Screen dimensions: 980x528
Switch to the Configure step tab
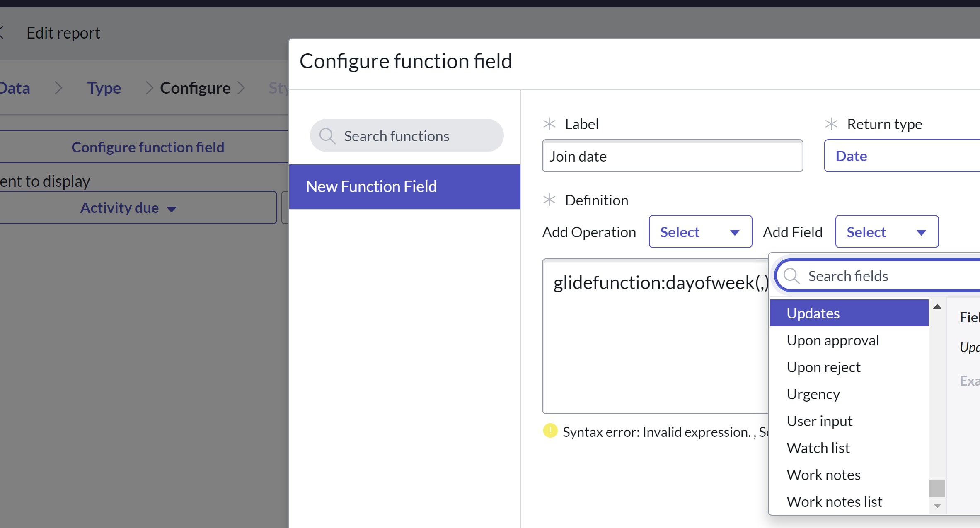coord(195,88)
